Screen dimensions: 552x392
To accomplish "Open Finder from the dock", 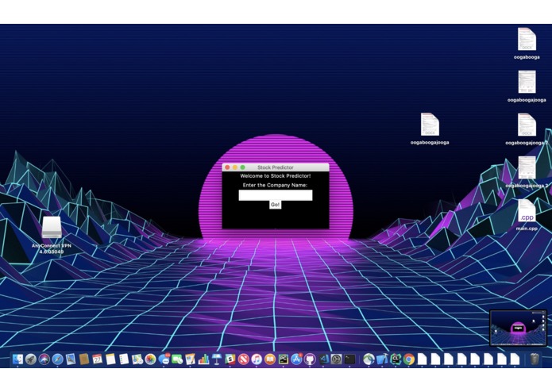I will click(17, 359).
